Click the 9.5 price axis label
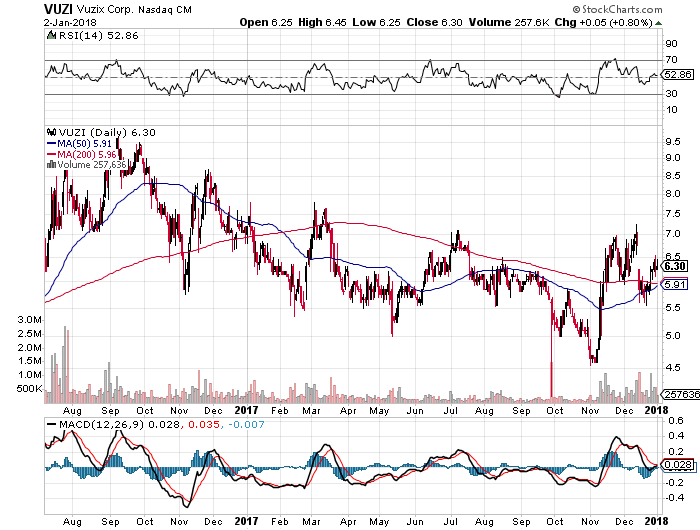The width and height of the screenshot is (700, 530). click(x=672, y=142)
